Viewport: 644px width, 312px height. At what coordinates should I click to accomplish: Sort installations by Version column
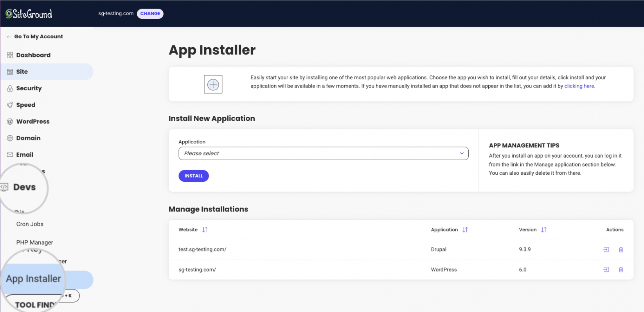point(544,230)
